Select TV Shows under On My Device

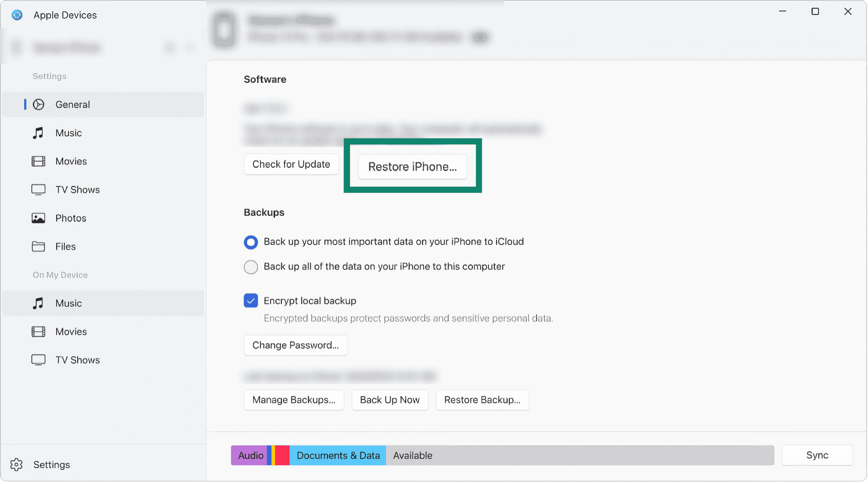(x=103, y=360)
